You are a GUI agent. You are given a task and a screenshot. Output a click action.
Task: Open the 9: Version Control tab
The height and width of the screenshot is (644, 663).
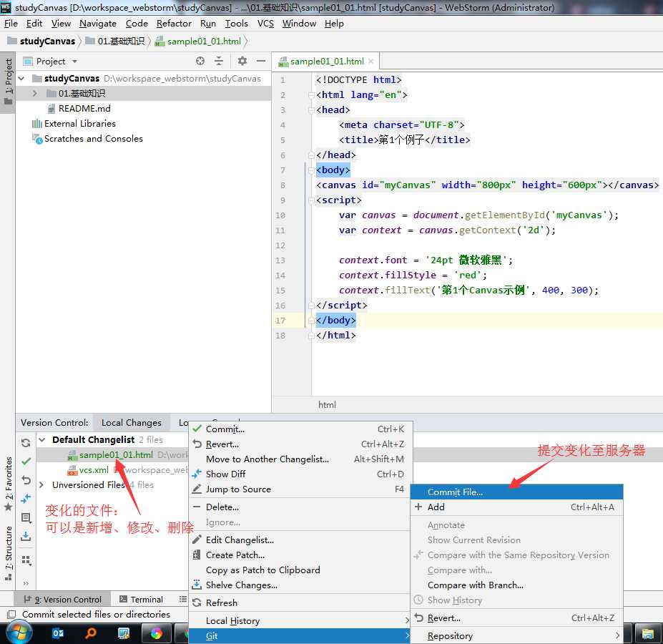[x=62, y=599]
